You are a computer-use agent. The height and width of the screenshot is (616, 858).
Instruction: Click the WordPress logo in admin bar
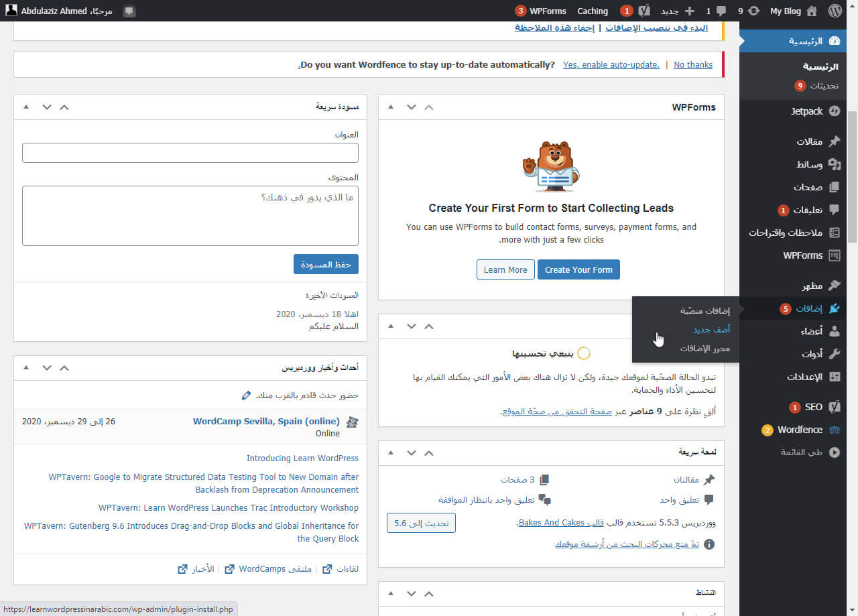(835, 11)
